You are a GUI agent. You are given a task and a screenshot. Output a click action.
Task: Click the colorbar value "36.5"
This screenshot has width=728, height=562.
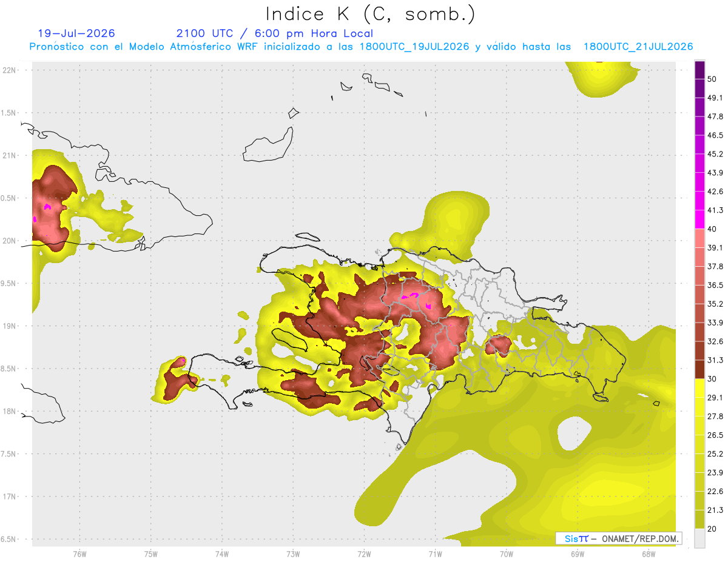point(715,285)
